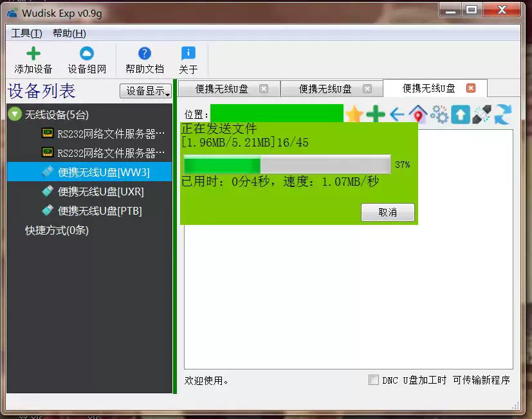The height and width of the screenshot is (419, 532).
Task: Click 关于 toolbar label
Action: coord(188,69)
